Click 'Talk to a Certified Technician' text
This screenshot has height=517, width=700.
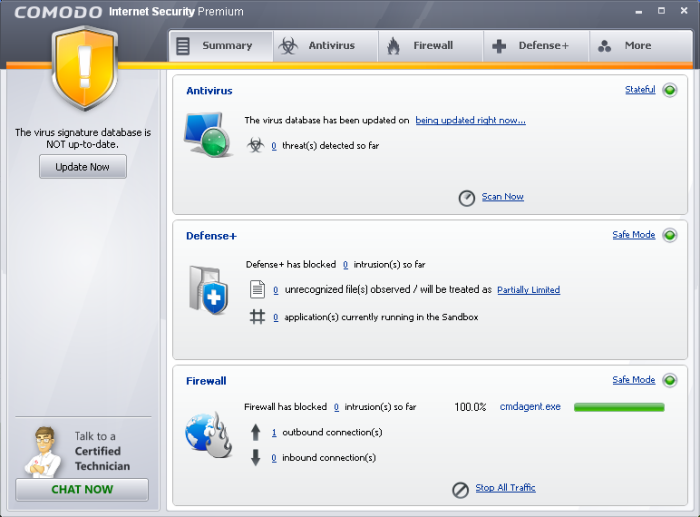coord(102,451)
